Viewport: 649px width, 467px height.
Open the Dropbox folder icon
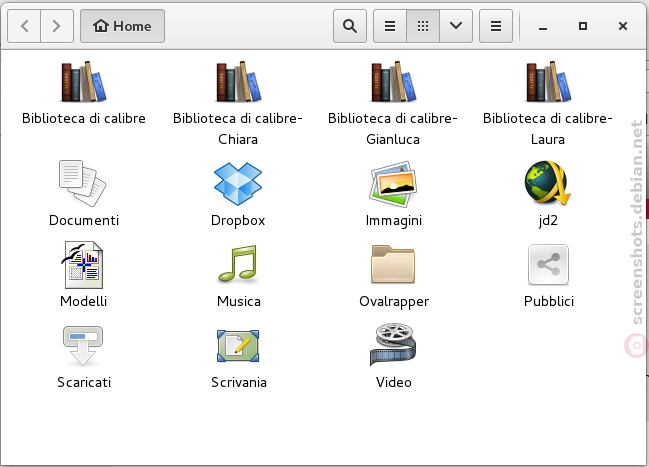click(238, 183)
